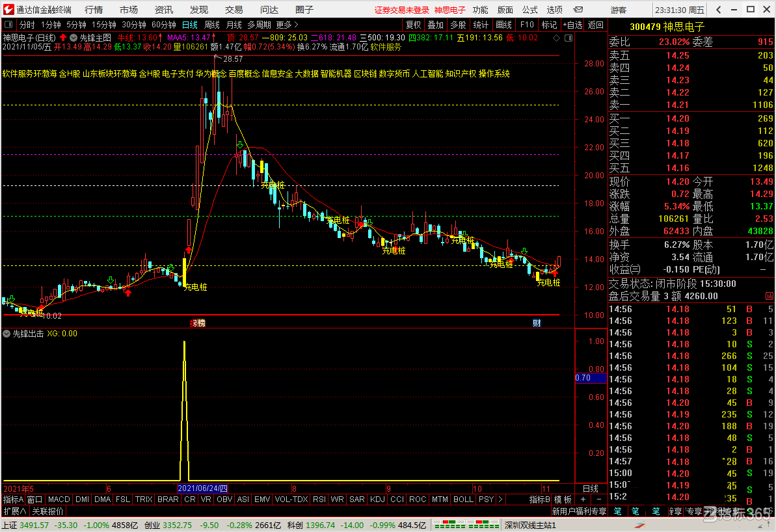Viewport: 776px width, 532px height.
Task: Click the diamond icon at chart top right
Action: point(557,38)
